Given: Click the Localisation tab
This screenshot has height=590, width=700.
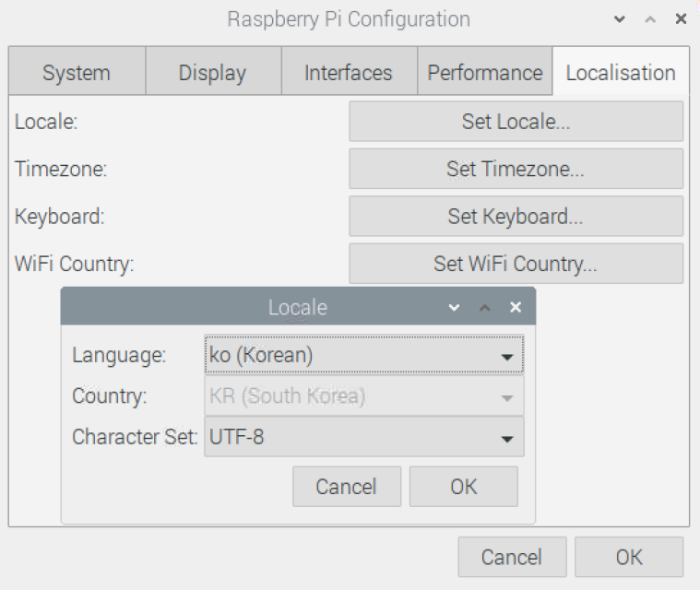Looking at the screenshot, I should click(x=621, y=72).
